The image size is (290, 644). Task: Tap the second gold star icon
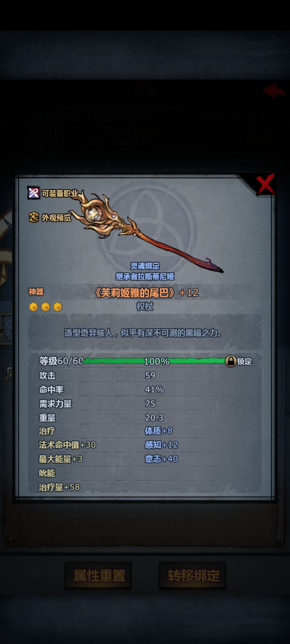click(46, 307)
